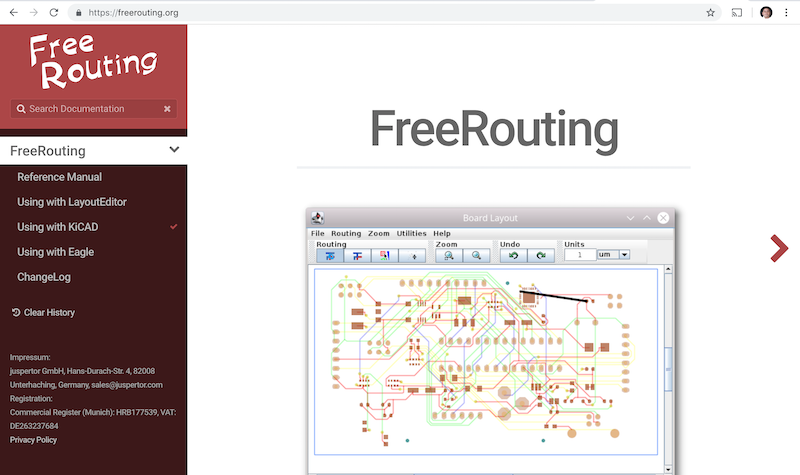
Task: Click the Free Routing logo
Action: 93,61
